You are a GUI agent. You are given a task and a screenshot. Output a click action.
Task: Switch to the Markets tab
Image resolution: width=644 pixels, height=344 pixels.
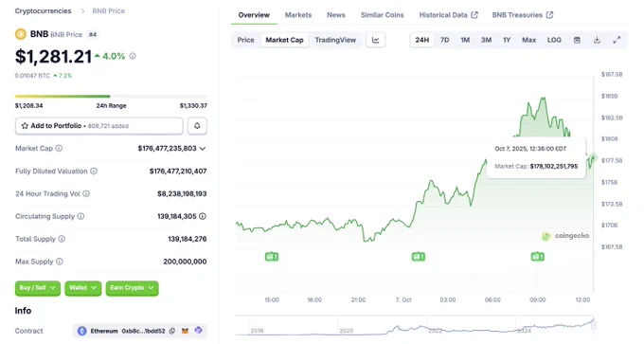click(x=298, y=15)
